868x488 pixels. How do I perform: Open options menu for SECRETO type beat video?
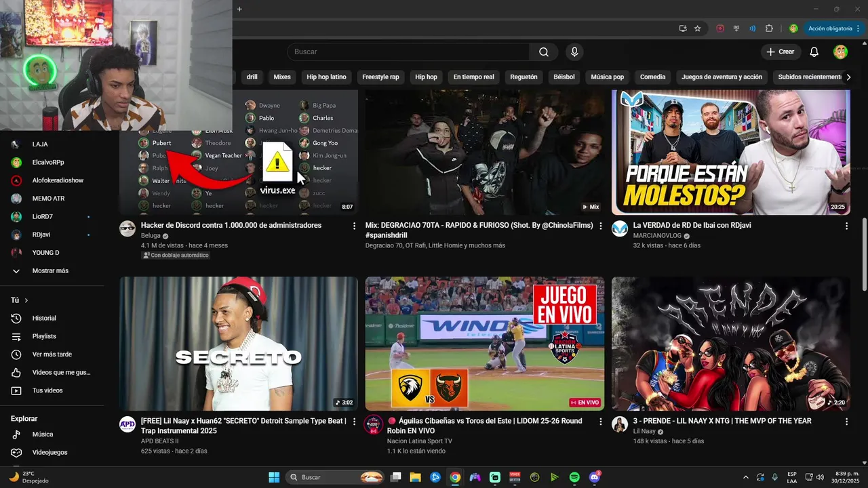pyautogui.click(x=354, y=422)
